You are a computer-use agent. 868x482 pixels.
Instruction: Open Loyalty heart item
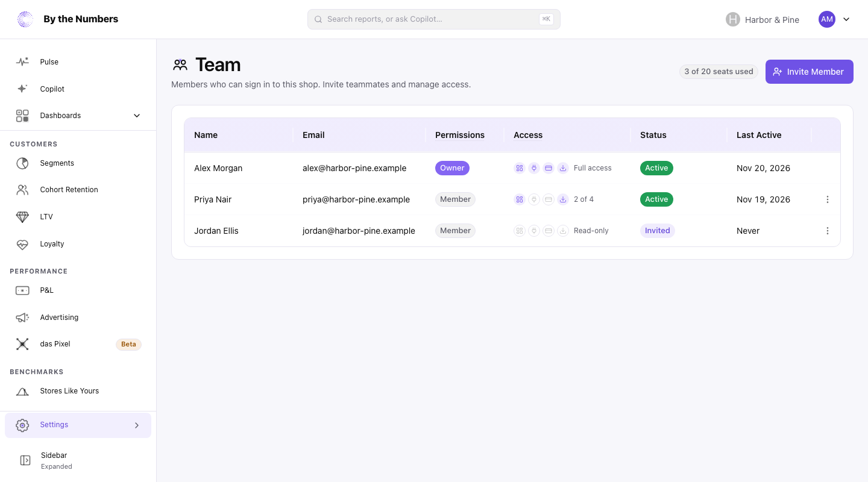[x=78, y=244]
